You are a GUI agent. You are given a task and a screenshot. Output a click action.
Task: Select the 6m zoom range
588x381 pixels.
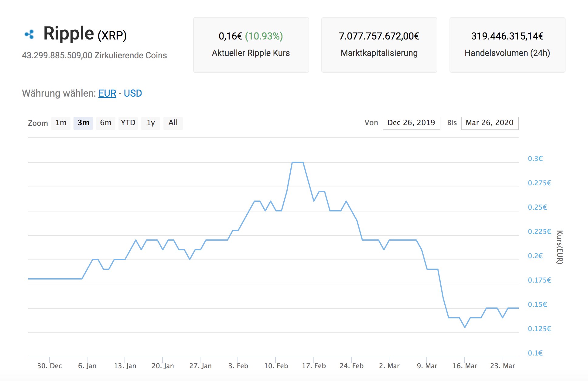point(106,123)
